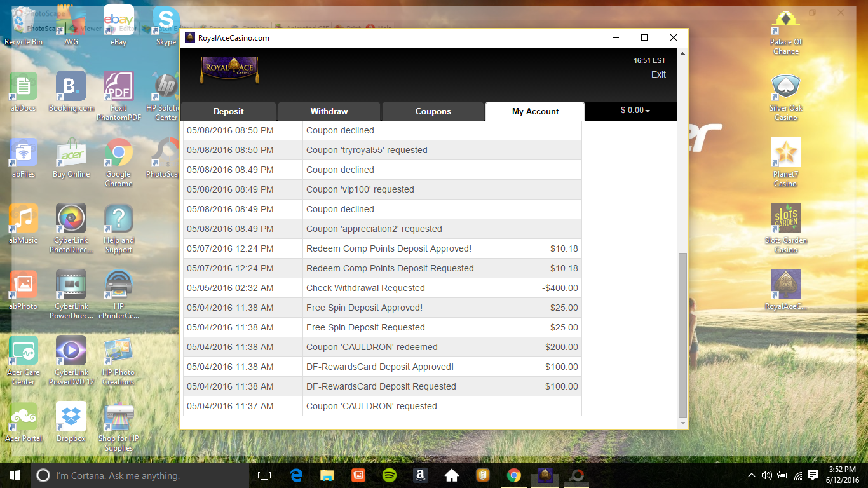The image size is (868, 488).
Task: Open CyberLink PhotoDirector desktop icon
Action: pyautogui.click(x=71, y=229)
